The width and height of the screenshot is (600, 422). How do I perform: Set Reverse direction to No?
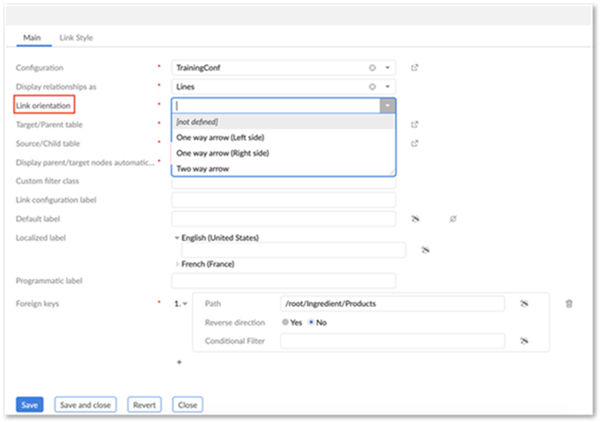311,322
